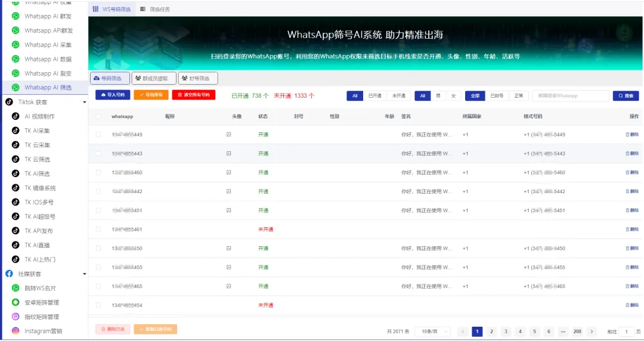This screenshot has height=341, width=644.
Task: Go to page 208
Action: 577,331
